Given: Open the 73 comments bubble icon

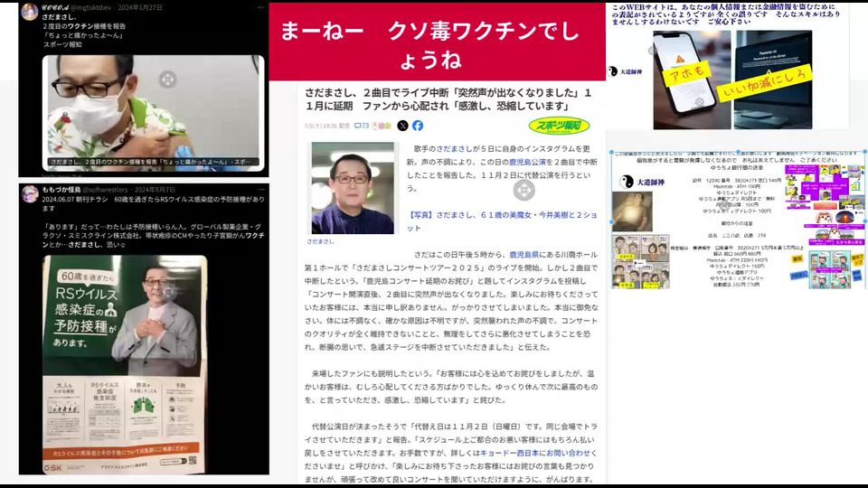Looking at the screenshot, I should [358, 126].
